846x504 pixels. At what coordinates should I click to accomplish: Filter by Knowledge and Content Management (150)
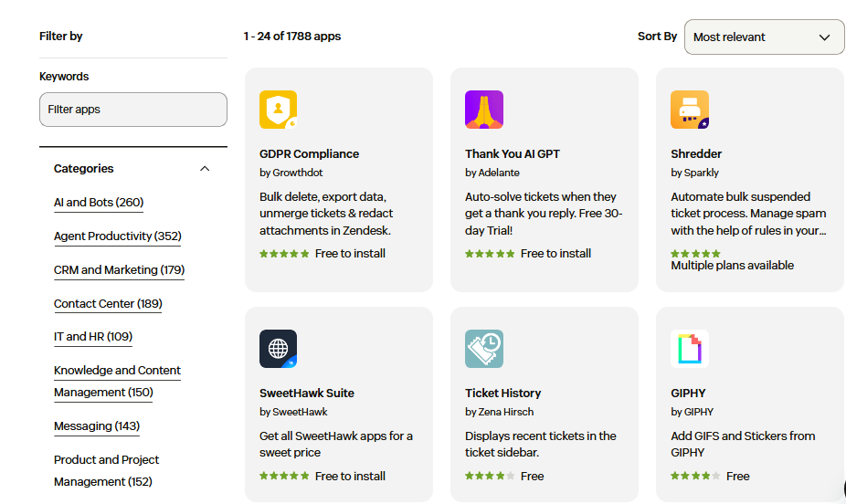(x=117, y=381)
